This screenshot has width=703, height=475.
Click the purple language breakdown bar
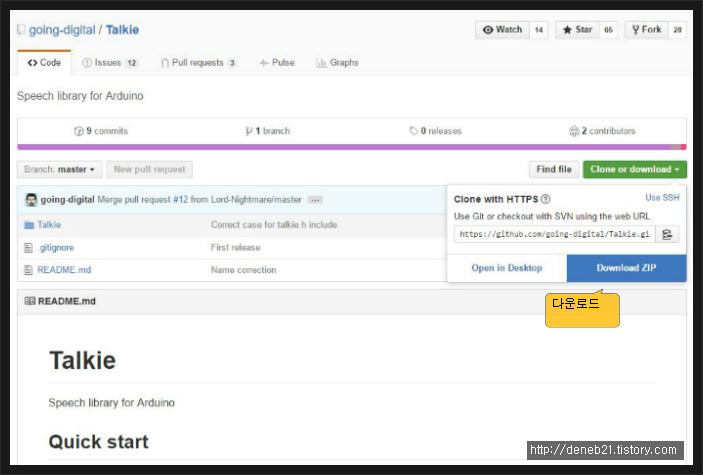coord(344,147)
